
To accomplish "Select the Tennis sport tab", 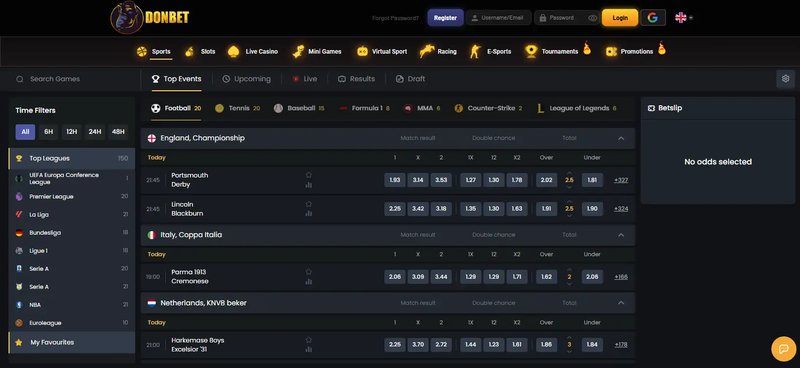I will point(237,108).
